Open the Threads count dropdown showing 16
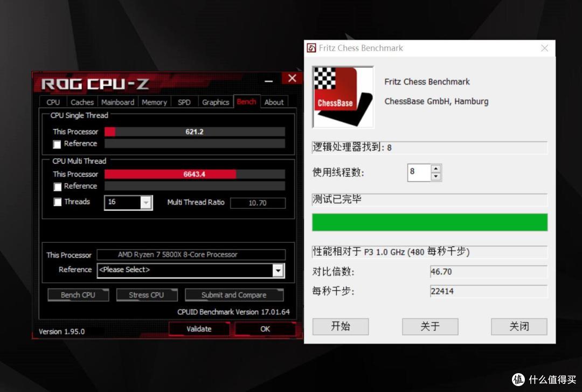582x392 pixels. [146, 202]
